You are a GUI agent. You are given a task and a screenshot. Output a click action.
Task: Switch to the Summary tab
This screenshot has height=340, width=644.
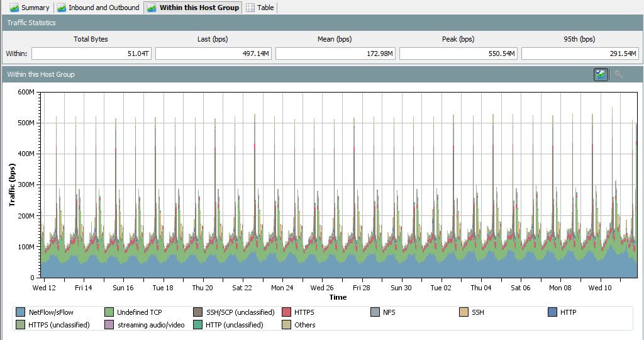(x=29, y=8)
